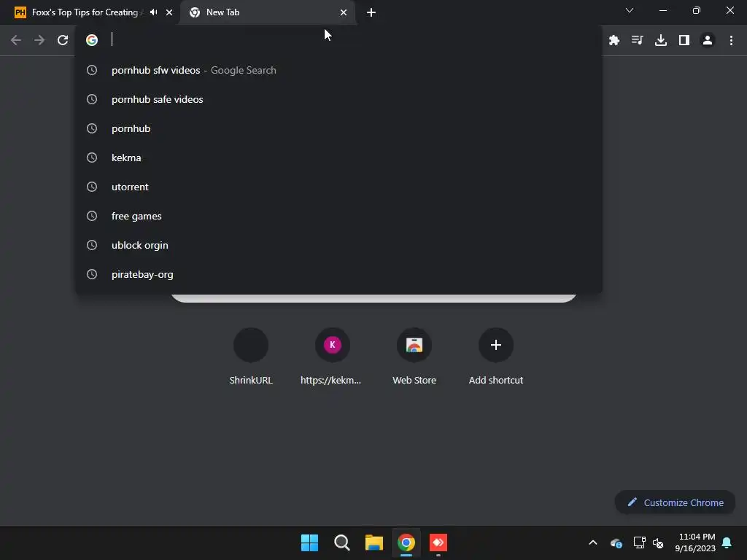Open the Web Store shortcut
Image resolution: width=747 pixels, height=560 pixels.
(414, 357)
